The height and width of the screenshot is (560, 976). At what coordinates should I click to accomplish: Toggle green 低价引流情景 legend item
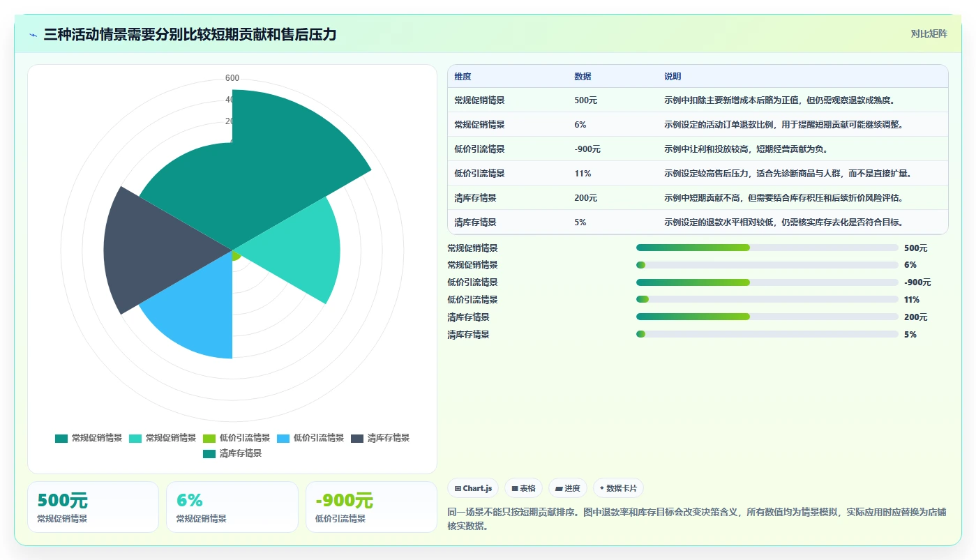(237, 438)
